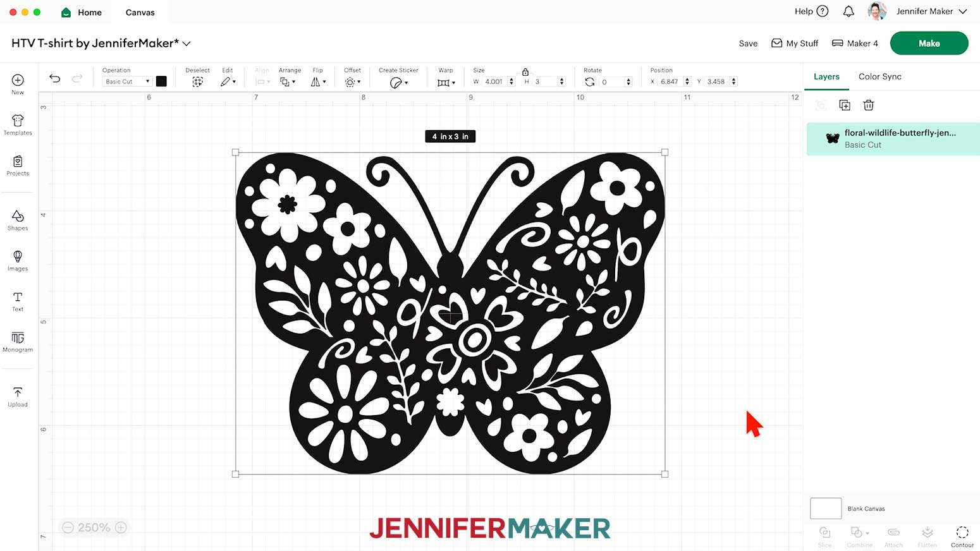
Task: Open the Arrange dropdown
Action: pyautogui.click(x=288, y=82)
